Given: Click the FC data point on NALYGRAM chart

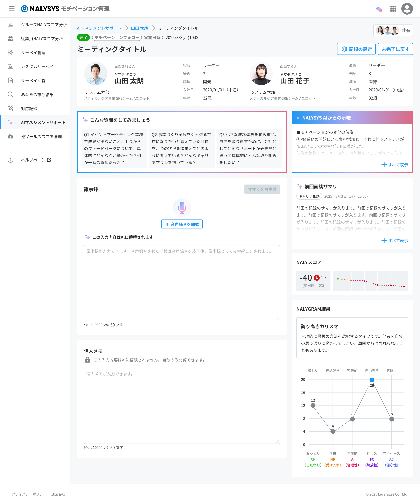Looking at the screenshot, I should tap(372, 380).
